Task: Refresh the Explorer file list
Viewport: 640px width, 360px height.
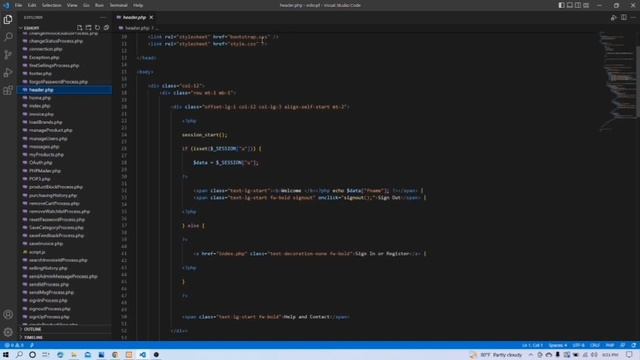Action: (98, 28)
